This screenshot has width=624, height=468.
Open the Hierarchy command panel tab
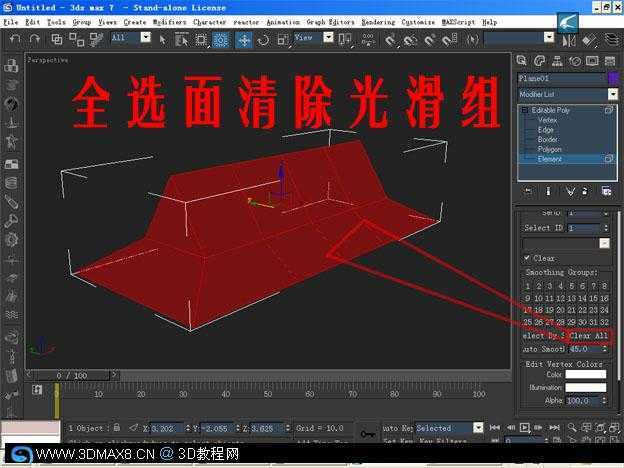557,60
